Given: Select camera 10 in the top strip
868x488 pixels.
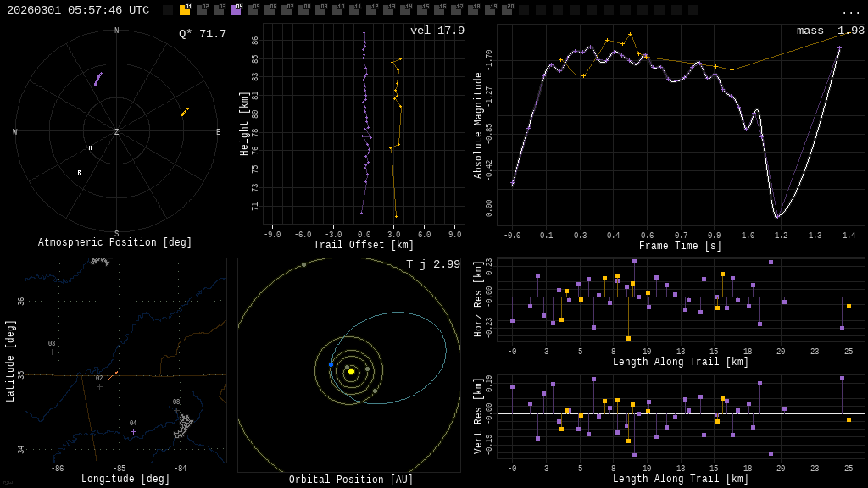Looking at the screenshot, I should click(337, 10).
